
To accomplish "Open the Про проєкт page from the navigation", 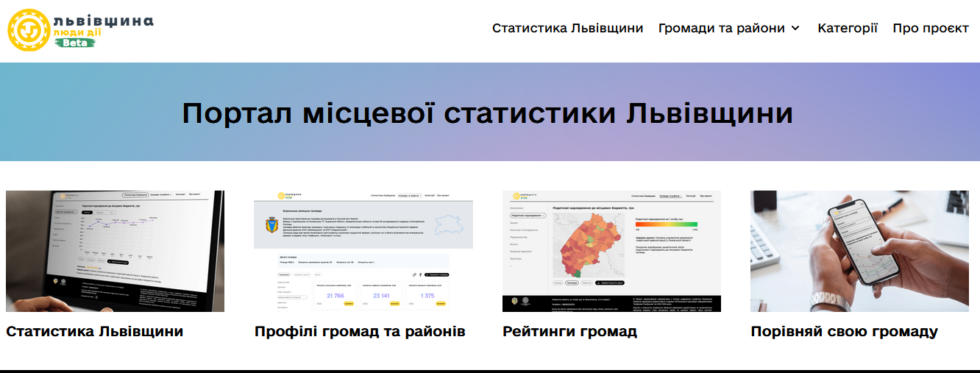I will [931, 29].
